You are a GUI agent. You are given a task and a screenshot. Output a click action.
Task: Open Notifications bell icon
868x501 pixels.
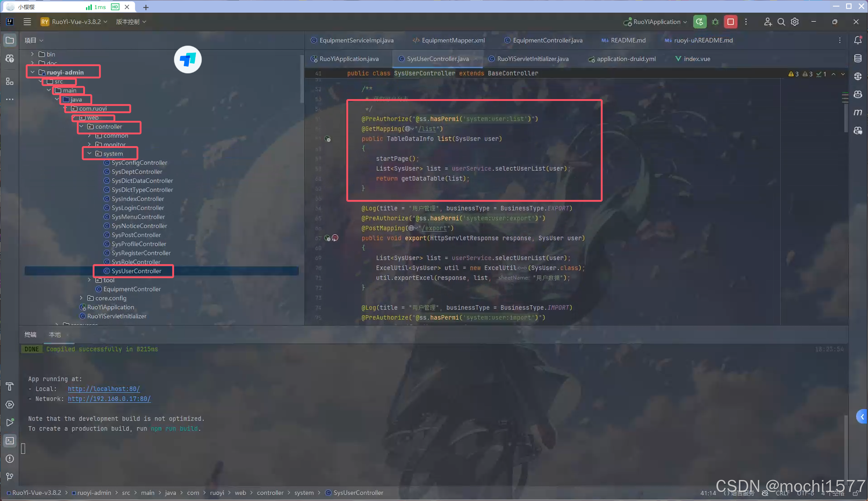point(858,40)
